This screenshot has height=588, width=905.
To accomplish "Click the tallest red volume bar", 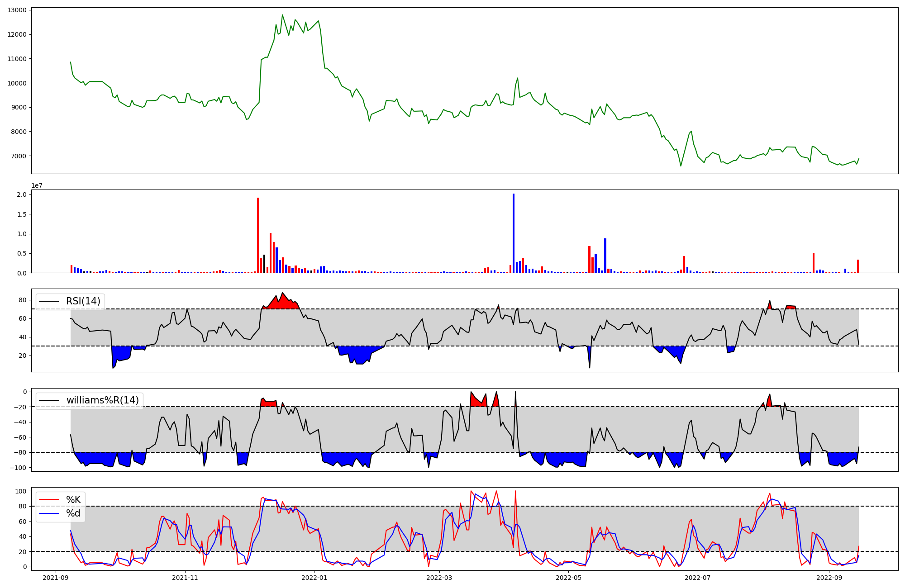I will click(258, 235).
